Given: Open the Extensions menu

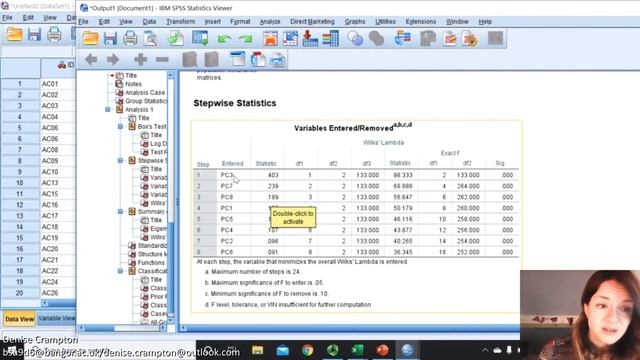Looking at the screenshot, I should point(421,22).
